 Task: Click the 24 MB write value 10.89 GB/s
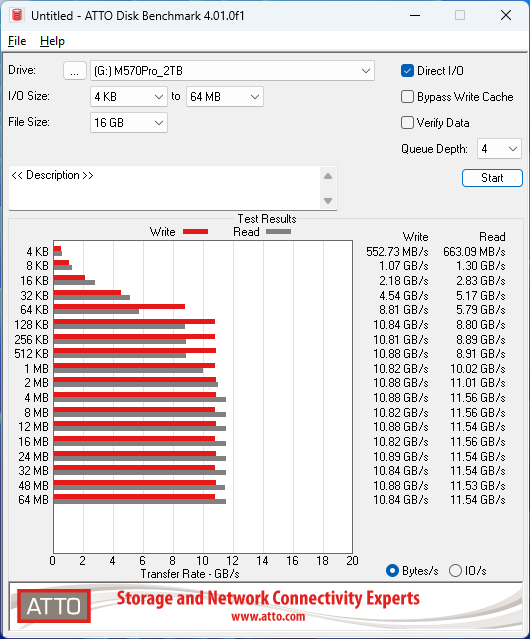coord(401,457)
